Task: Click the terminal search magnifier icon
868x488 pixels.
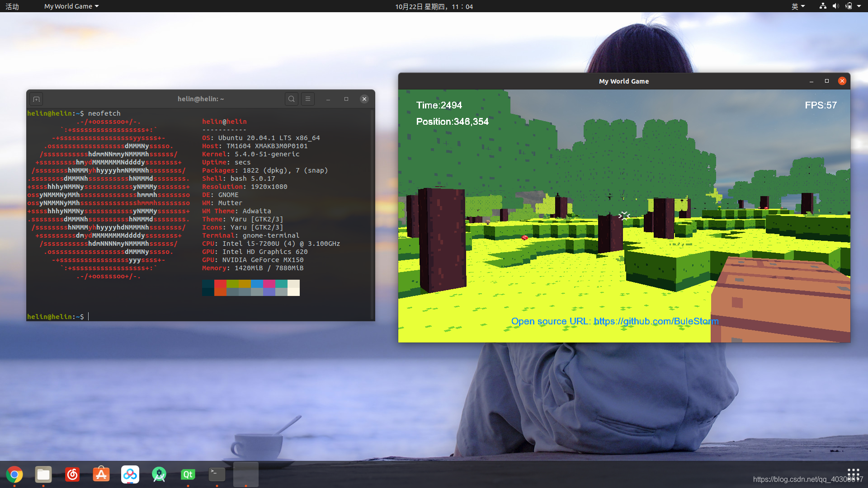Action: 292,99
